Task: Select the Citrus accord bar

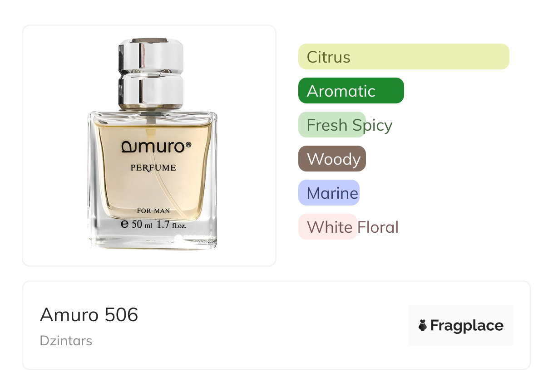Action: tap(404, 57)
